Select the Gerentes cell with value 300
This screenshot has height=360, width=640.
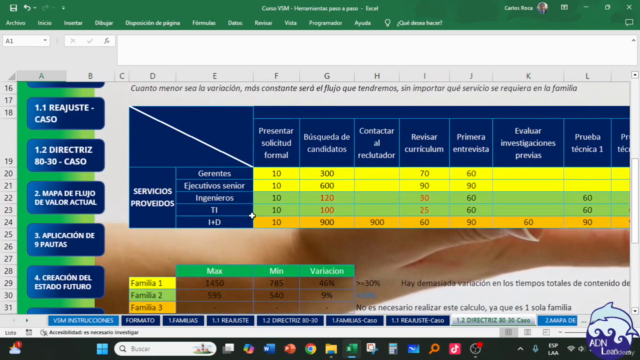tap(327, 173)
